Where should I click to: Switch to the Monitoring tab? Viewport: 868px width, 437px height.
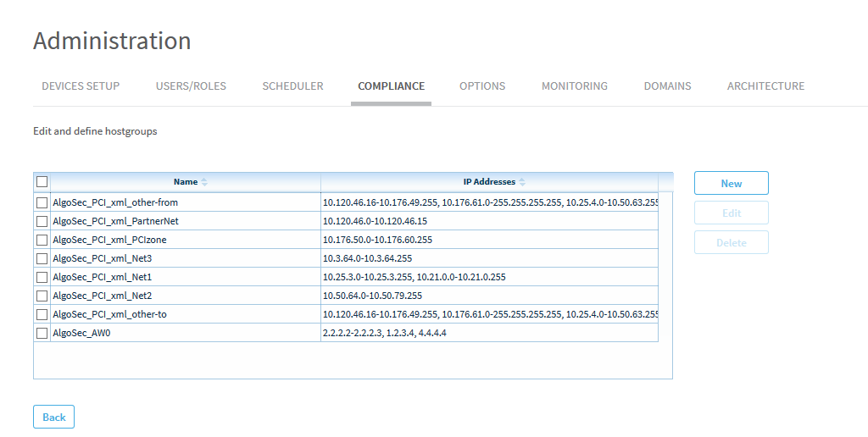[575, 86]
